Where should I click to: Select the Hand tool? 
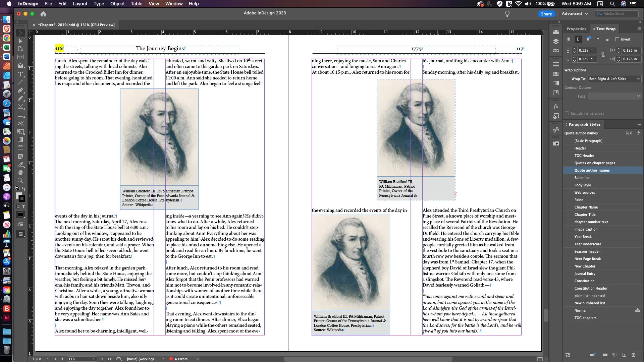20,173
